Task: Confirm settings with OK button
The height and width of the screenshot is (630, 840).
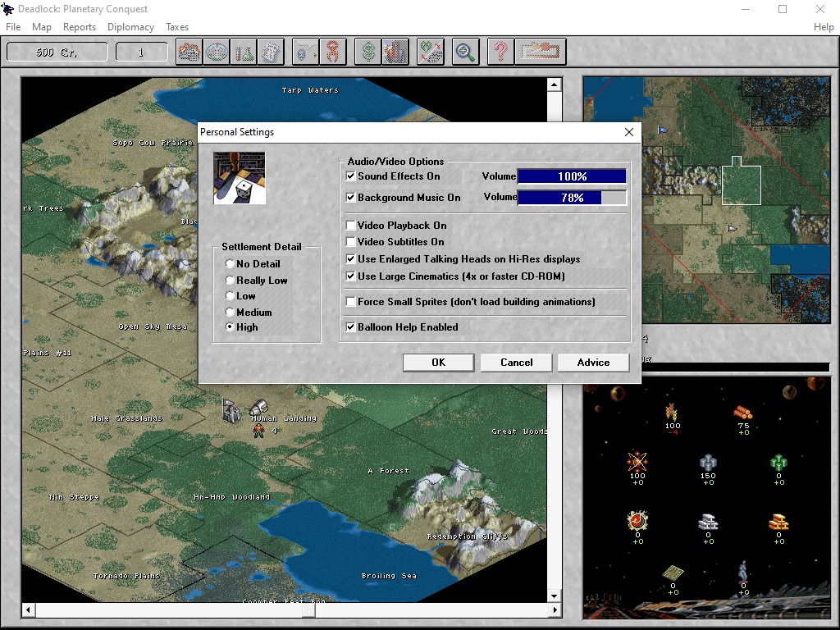Action: 438,363
